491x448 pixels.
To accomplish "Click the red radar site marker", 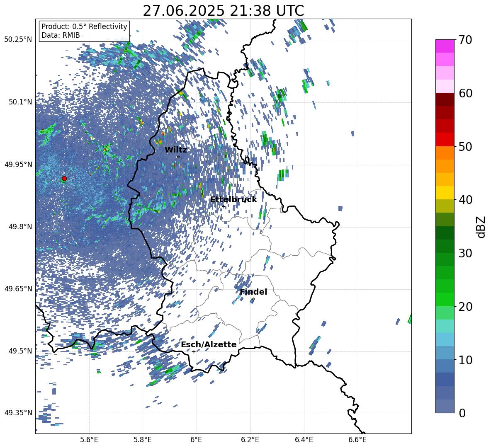I will (x=64, y=179).
